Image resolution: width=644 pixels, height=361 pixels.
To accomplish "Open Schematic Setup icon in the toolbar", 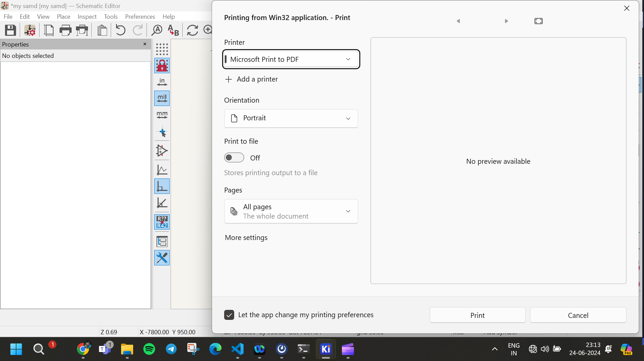I will (30, 30).
